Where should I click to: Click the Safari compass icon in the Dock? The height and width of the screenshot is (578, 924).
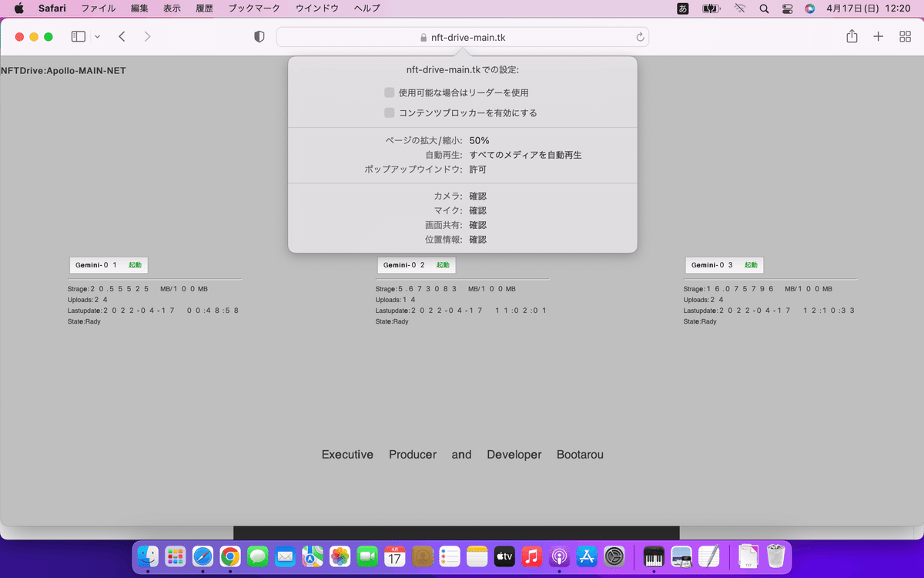(x=203, y=556)
